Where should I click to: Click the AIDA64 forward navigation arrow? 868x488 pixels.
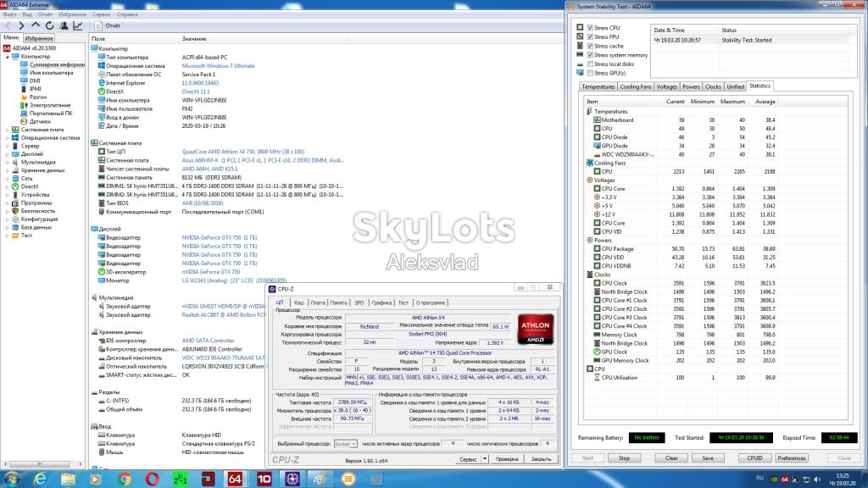click(x=21, y=25)
